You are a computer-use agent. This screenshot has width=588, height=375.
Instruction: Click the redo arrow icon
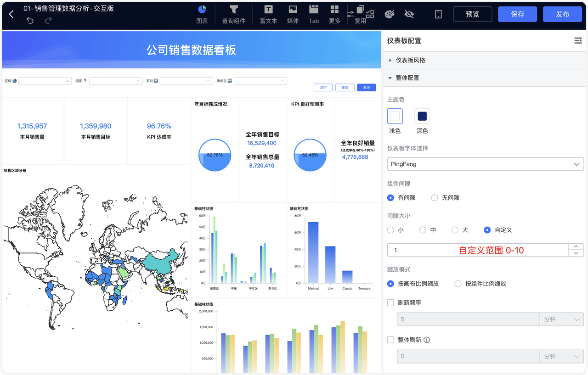pos(48,20)
